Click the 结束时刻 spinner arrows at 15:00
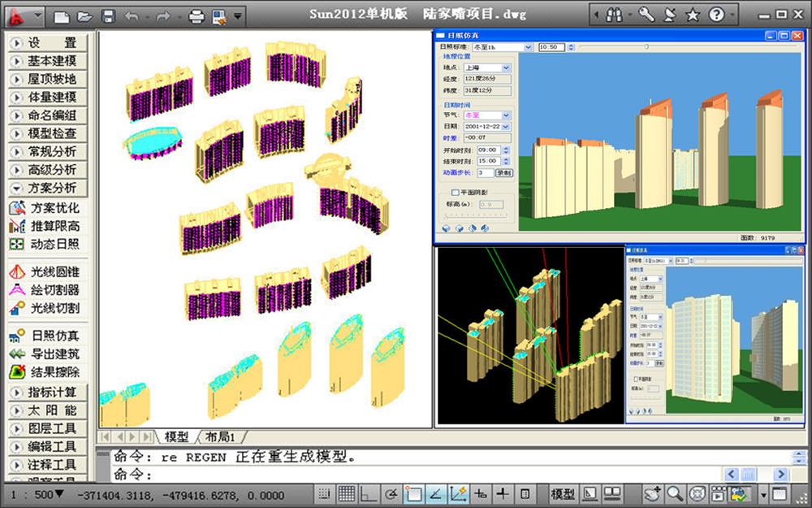This screenshot has height=508, width=812. coord(506,161)
